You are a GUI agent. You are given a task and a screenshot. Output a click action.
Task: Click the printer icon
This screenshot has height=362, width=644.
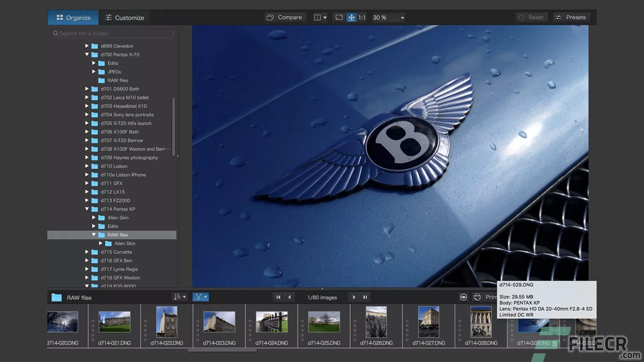477,297
